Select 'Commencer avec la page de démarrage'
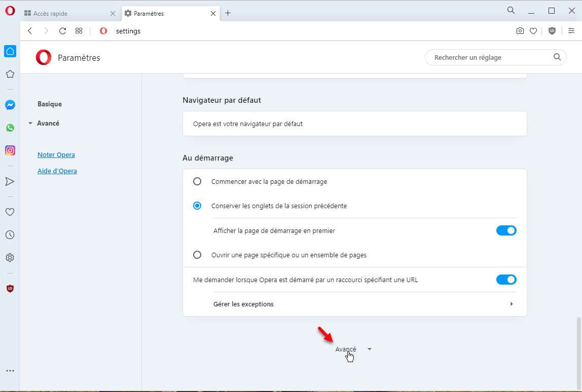Screen dimensions: 582x392 pyautogui.click(x=197, y=181)
